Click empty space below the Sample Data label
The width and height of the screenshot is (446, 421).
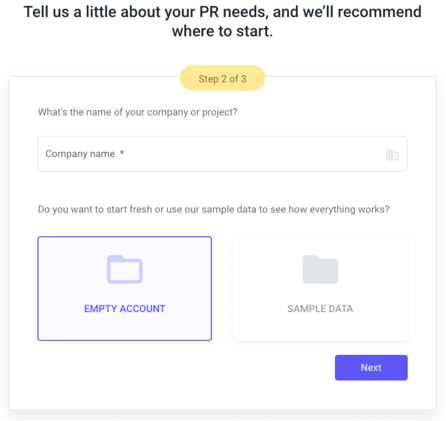tap(320, 327)
